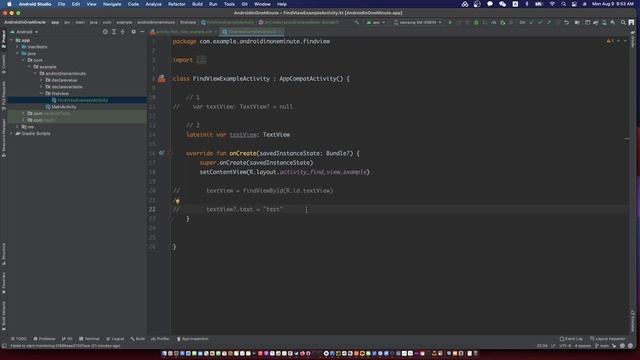
Task: Unfold the collapsed import block
Action: click(x=201, y=60)
